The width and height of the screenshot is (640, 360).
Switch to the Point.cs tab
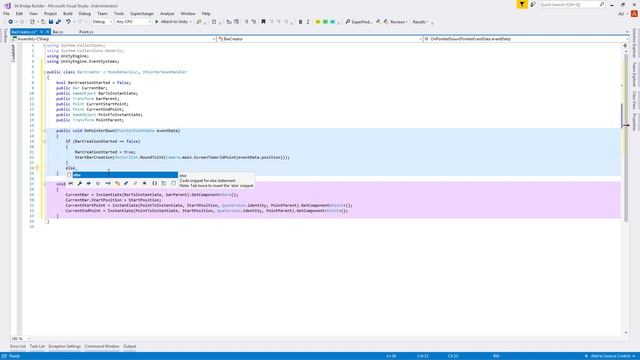86,32
